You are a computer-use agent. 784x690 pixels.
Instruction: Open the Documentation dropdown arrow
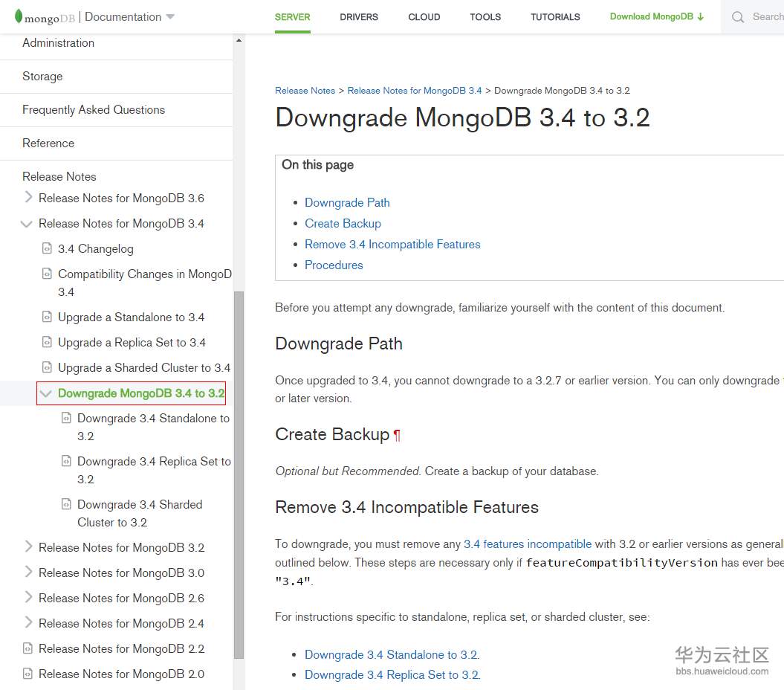(x=170, y=17)
